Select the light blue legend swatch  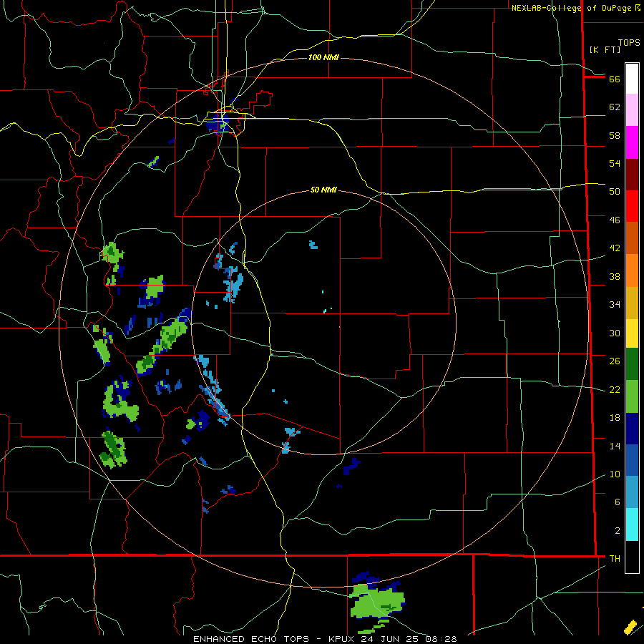632,492
